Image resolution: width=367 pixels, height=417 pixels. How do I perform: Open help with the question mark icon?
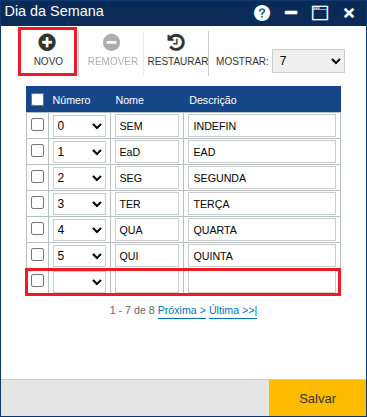click(262, 13)
